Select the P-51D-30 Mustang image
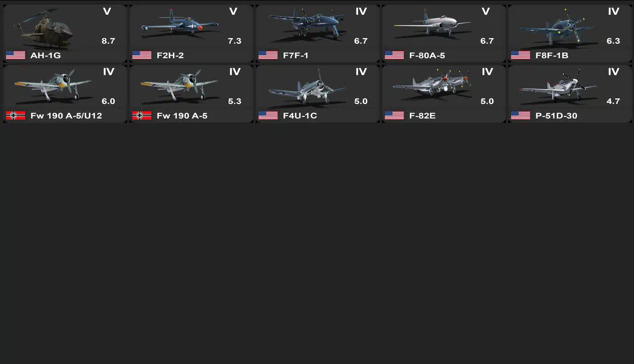The image size is (634, 364). [558, 83]
